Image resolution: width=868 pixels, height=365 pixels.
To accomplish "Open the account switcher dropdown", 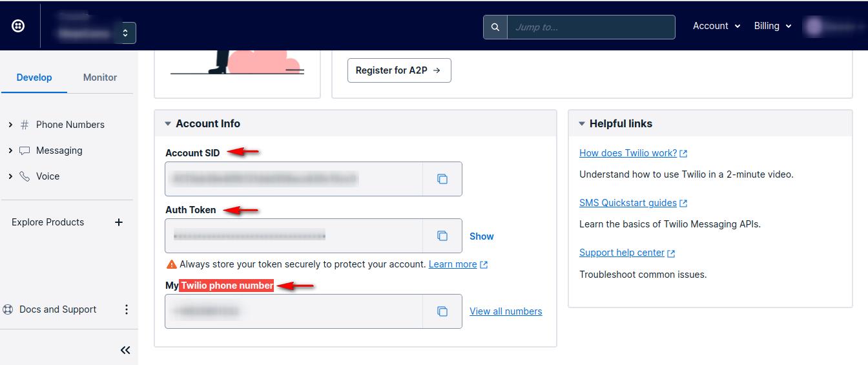I will click(125, 33).
